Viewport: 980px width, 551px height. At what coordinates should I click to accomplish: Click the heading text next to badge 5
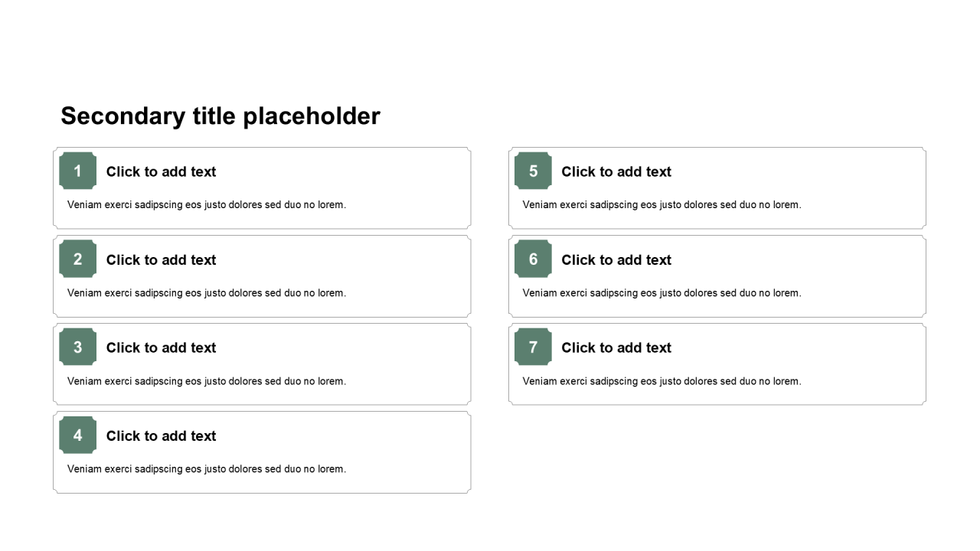616,171
